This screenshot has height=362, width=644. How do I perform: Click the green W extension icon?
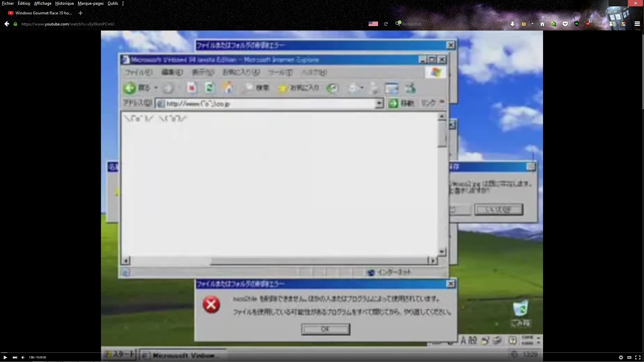(x=576, y=24)
